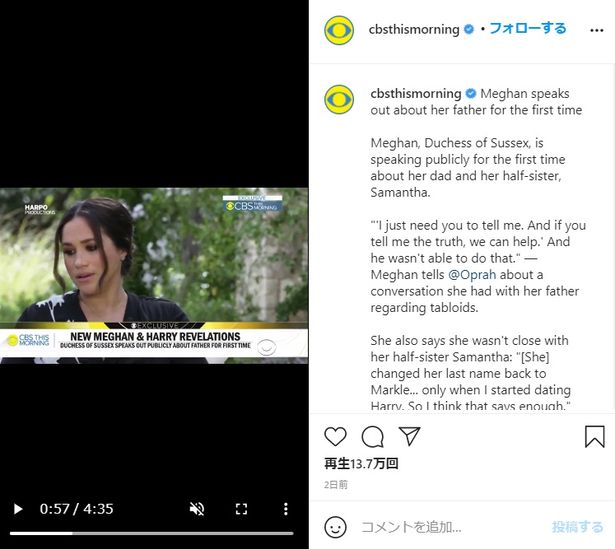Open the cbsthismorning username in the header
The height and width of the screenshot is (549, 615).
pyautogui.click(x=414, y=29)
